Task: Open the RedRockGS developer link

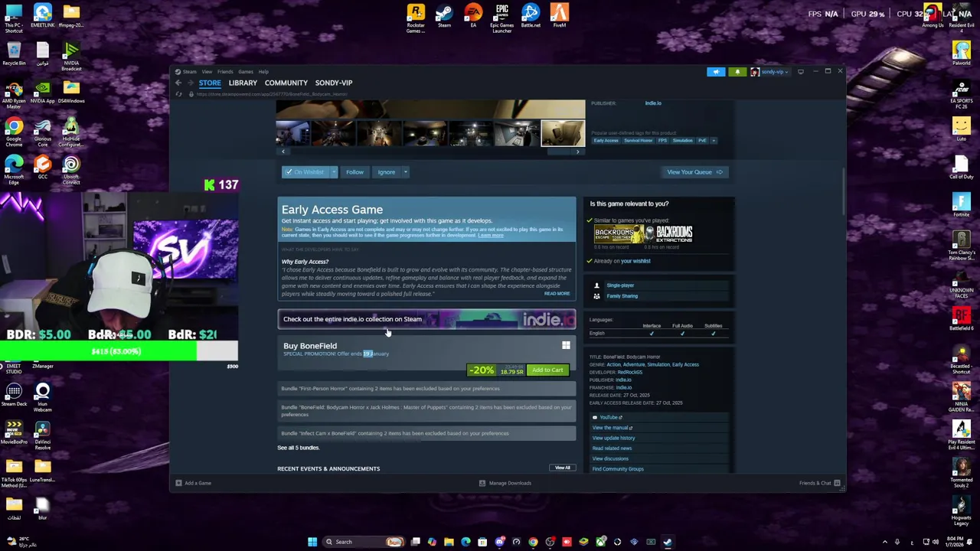Action: [x=630, y=372]
